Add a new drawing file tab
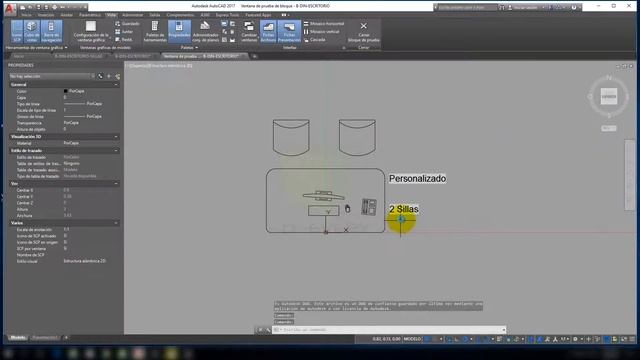The width and height of the screenshot is (640, 360). point(255,56)
